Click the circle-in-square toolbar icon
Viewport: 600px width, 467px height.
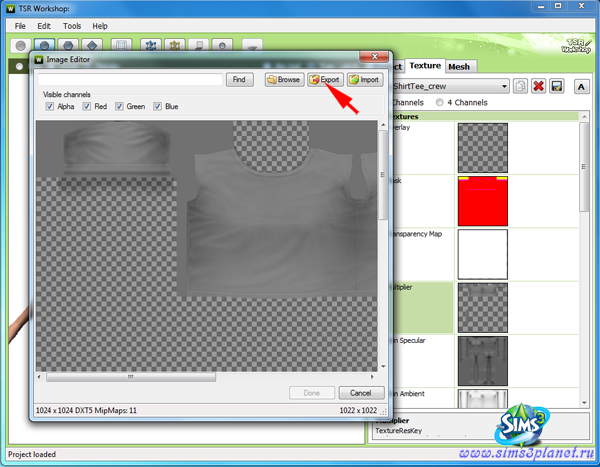tap(222, 46)
